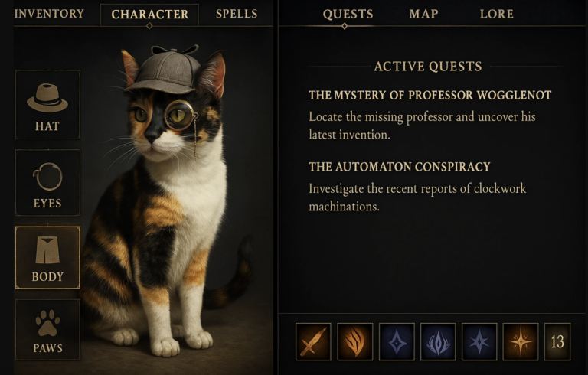Click the counter box showing 13
Viewport: 588px width, 375px height.
(557, 341)
